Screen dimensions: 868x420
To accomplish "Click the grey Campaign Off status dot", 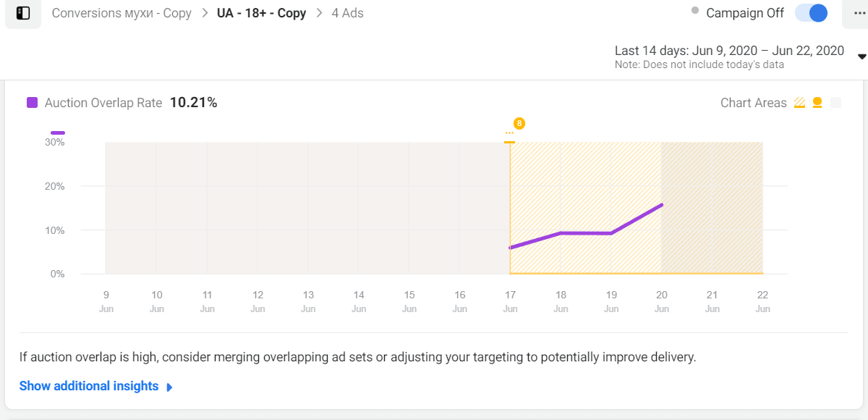I will pos(695,12).
